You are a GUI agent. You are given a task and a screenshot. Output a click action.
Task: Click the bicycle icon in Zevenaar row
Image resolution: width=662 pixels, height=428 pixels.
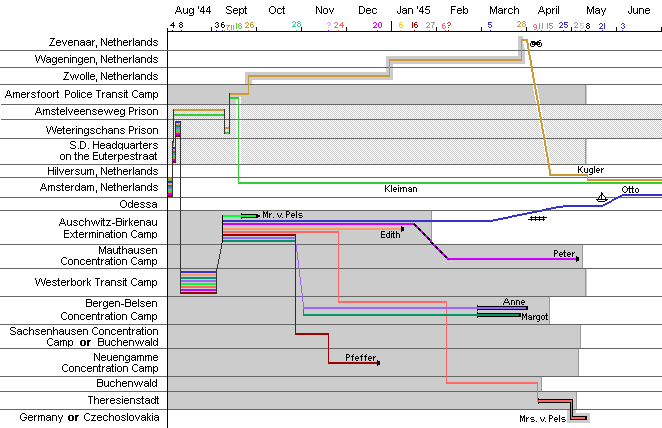[536, 43]
